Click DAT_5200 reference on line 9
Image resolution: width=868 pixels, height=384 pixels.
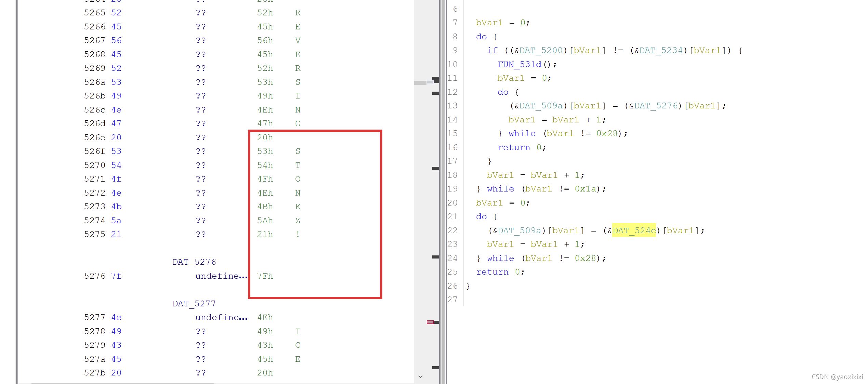[541, 51]
